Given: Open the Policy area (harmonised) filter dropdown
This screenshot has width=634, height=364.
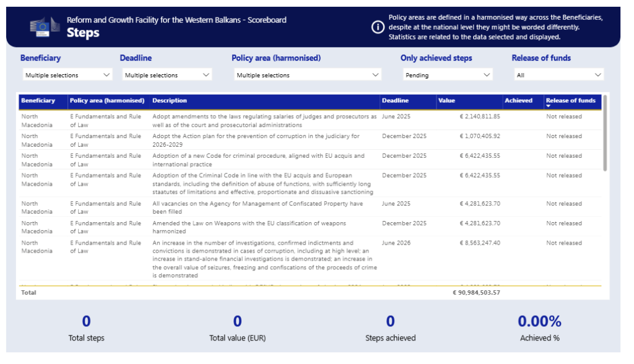Looking at the screenshot, I should point(307,75).
